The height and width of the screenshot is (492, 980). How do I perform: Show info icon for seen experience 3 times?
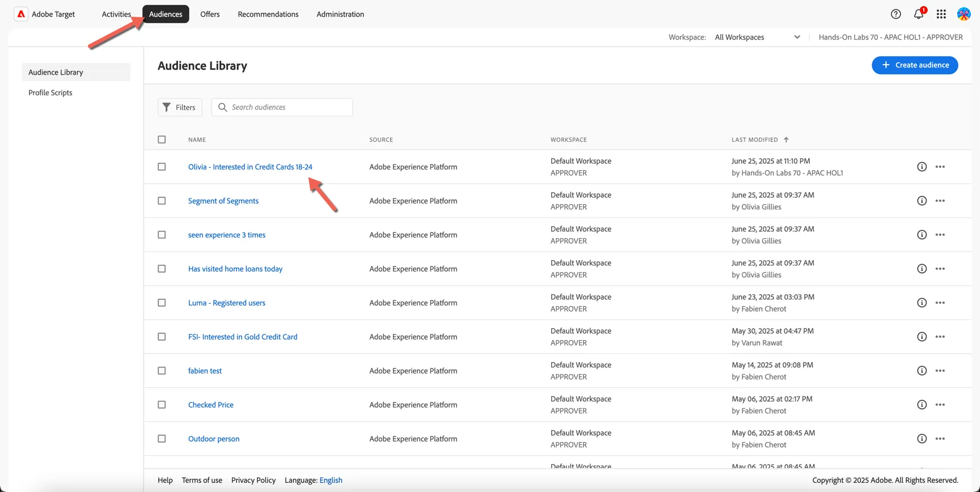[x=922, y=235]
